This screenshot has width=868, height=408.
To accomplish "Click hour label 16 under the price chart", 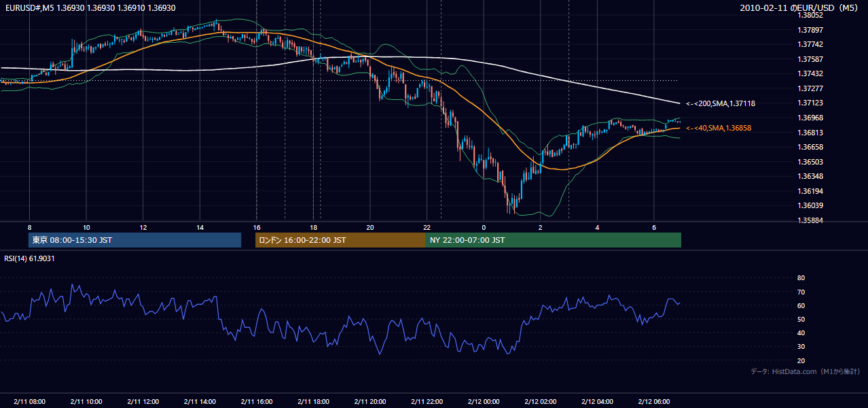I will coord(257,227).
